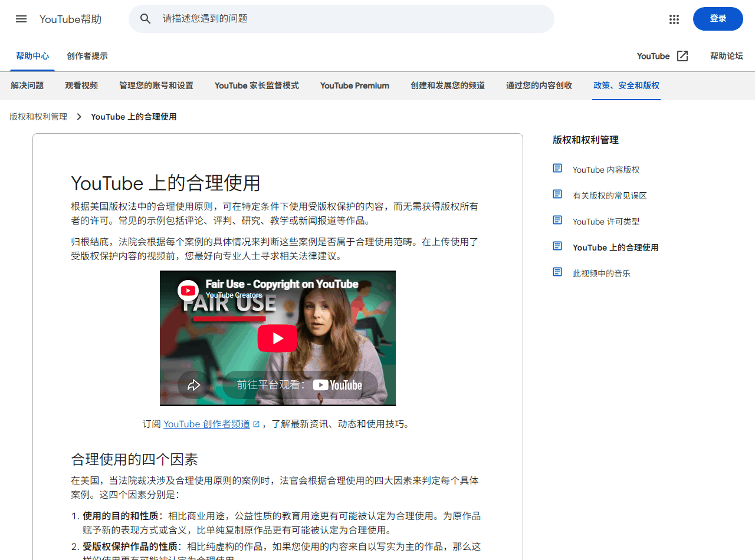Open 通过您的内容创收 menu
This screenshot has width=755, height=560.
click(539, 85)
